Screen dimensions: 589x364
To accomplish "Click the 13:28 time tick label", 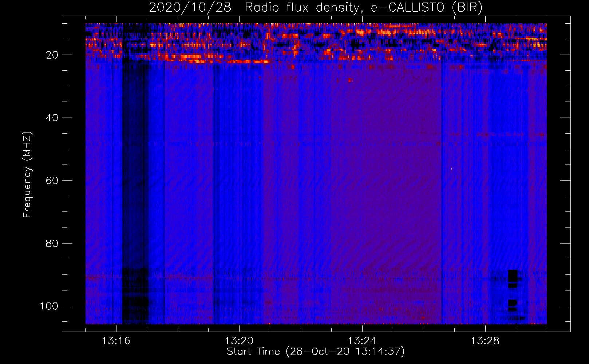I will [485, 341].
